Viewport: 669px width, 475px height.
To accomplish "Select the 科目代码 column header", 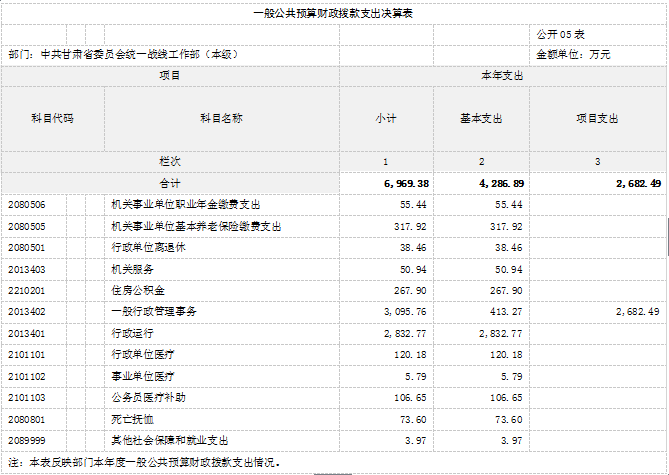I will [x=53, y=119].
